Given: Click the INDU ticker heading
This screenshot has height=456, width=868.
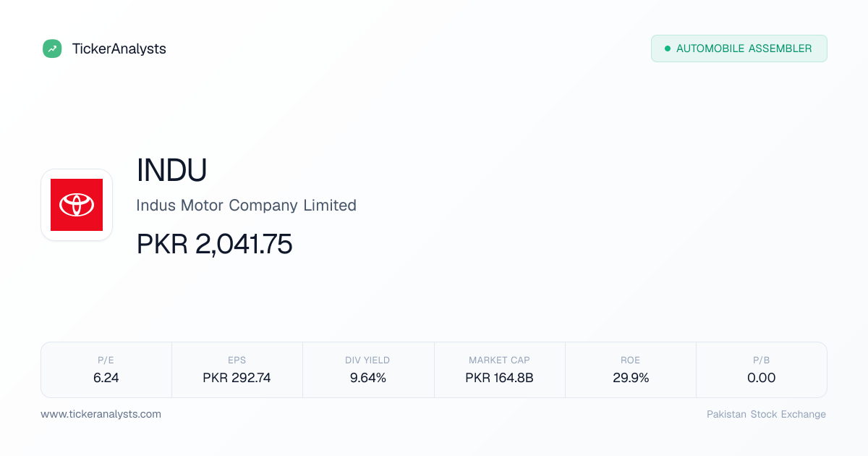Looking at the screenshot, I should point(172,170).
